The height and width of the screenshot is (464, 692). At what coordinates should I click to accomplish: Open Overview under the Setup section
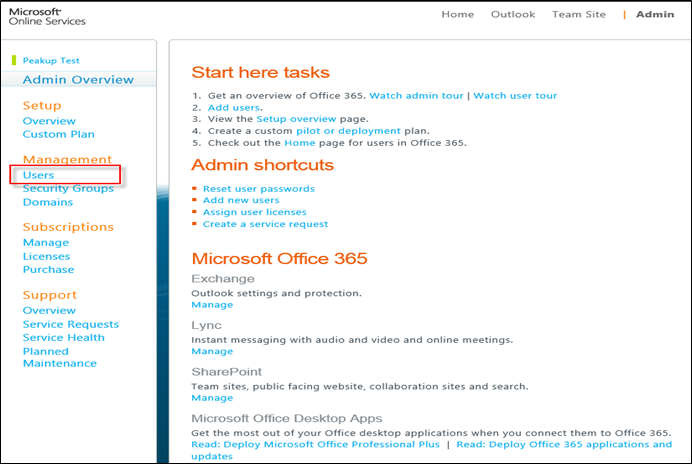click(x=49, y=121)
